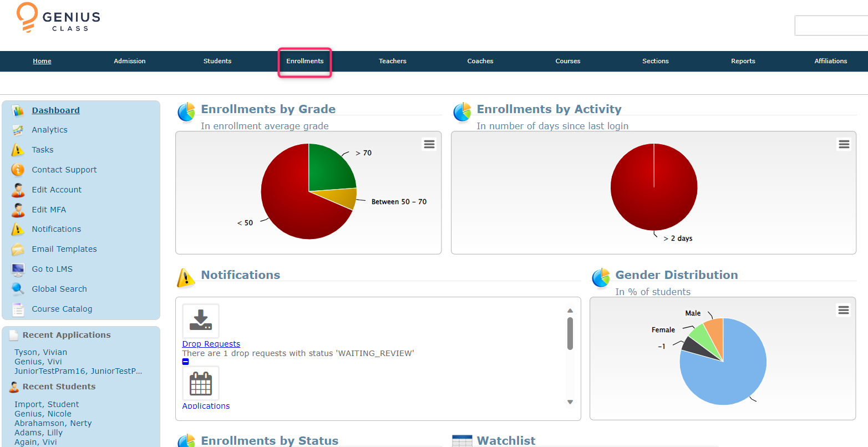Open the Enrollments menu in the navbar
This screenshot has height=447, width=868.
(x=304, y=61)
